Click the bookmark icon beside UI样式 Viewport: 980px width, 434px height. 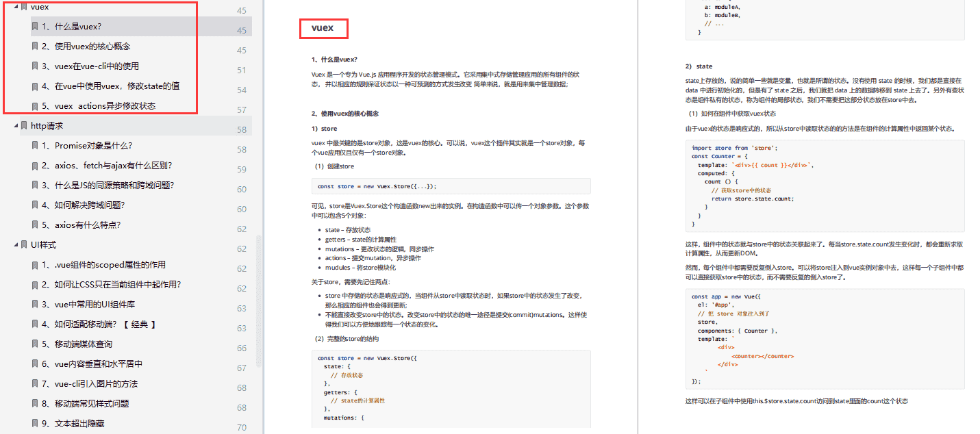click(x=25, y=245)
